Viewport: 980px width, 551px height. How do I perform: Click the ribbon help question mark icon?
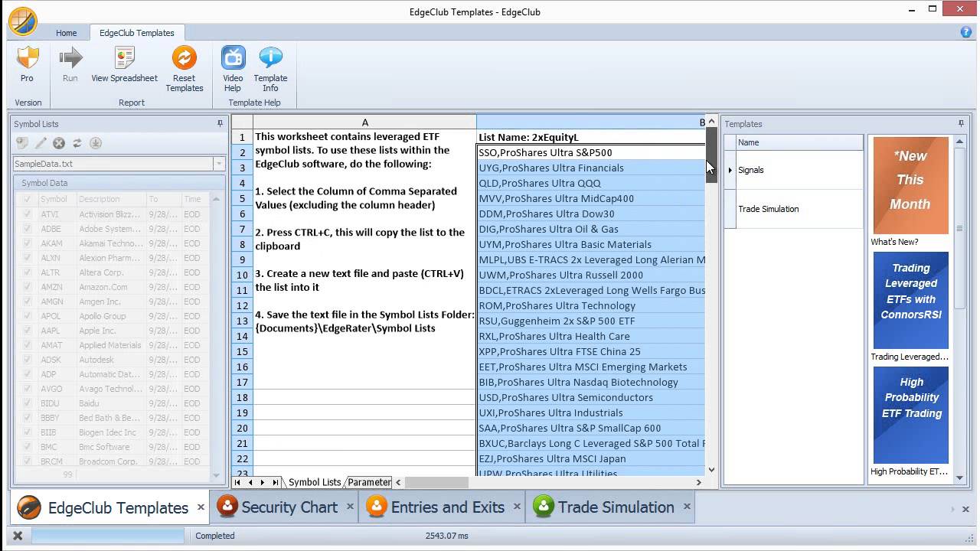point(966,32)
